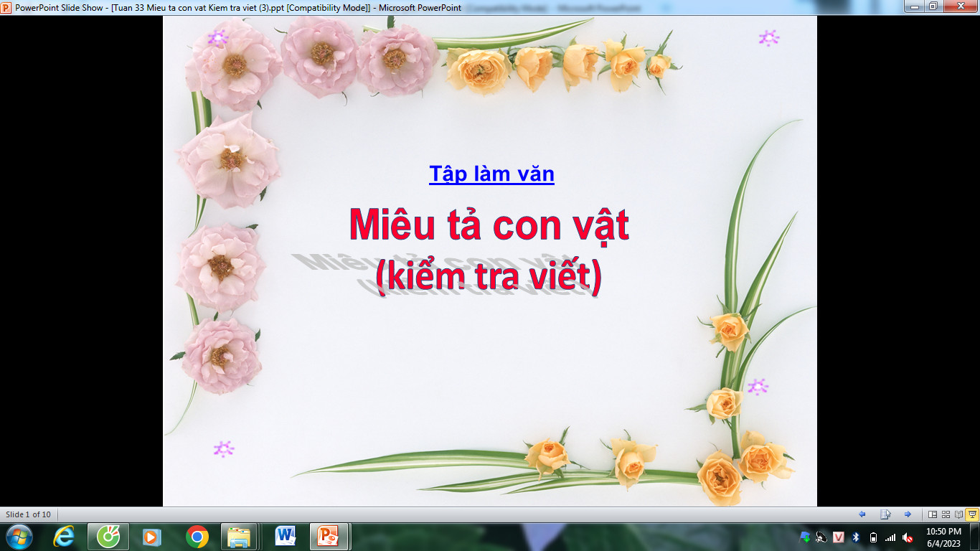
Task: Open the Cốc Cốc browser taskbar icon
Action: click(108, 537)
